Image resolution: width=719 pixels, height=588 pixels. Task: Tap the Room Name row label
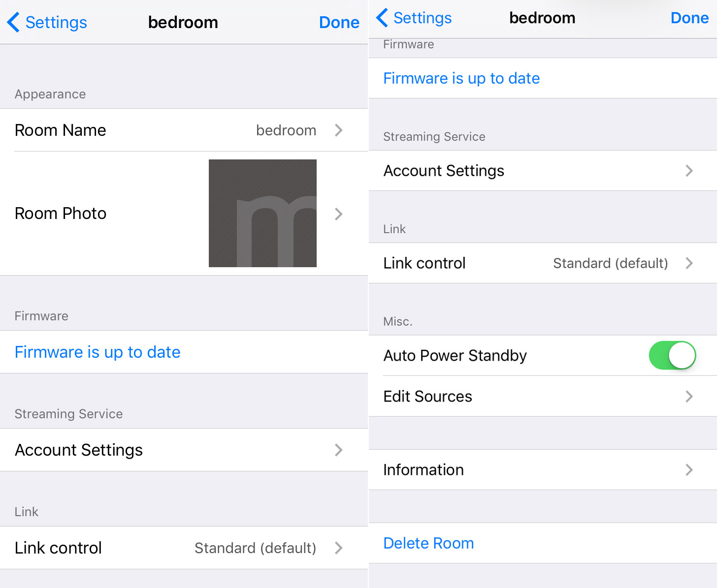click(61, 130)
